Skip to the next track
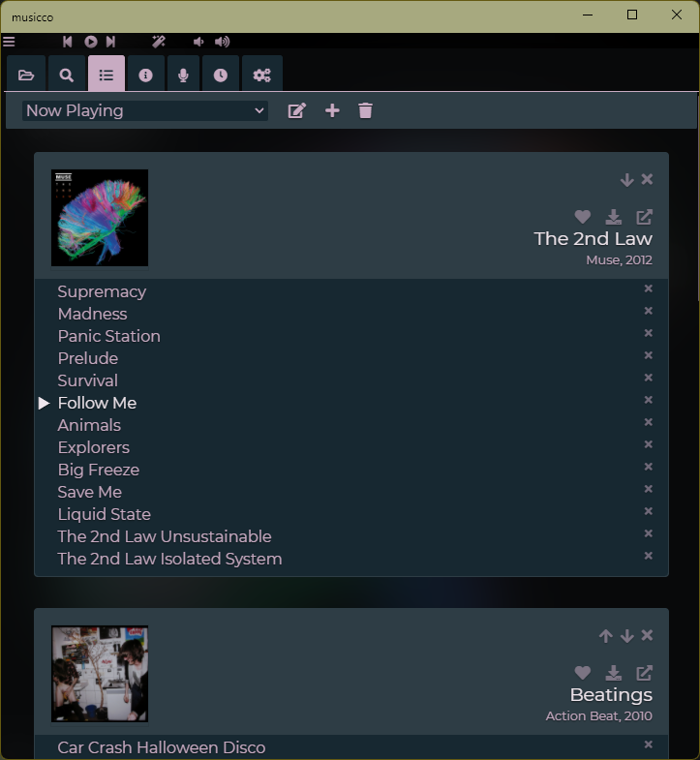 (111, 42)
